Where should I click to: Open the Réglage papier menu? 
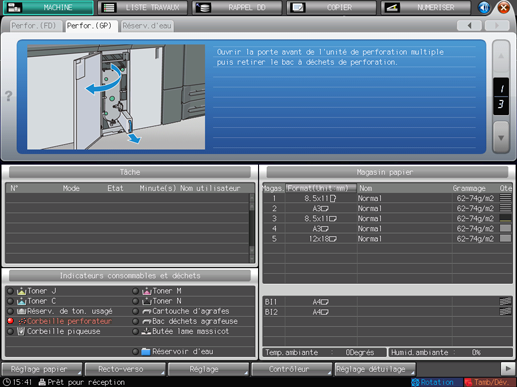coord(42,369)
